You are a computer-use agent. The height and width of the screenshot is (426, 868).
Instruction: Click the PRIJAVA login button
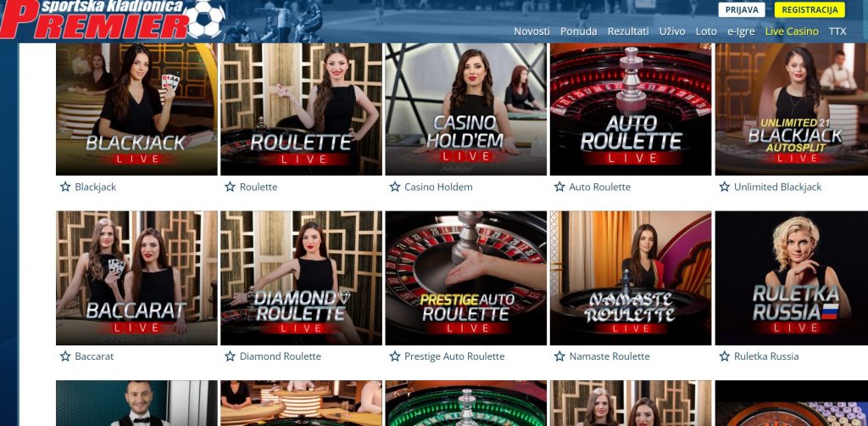(742, 10)
